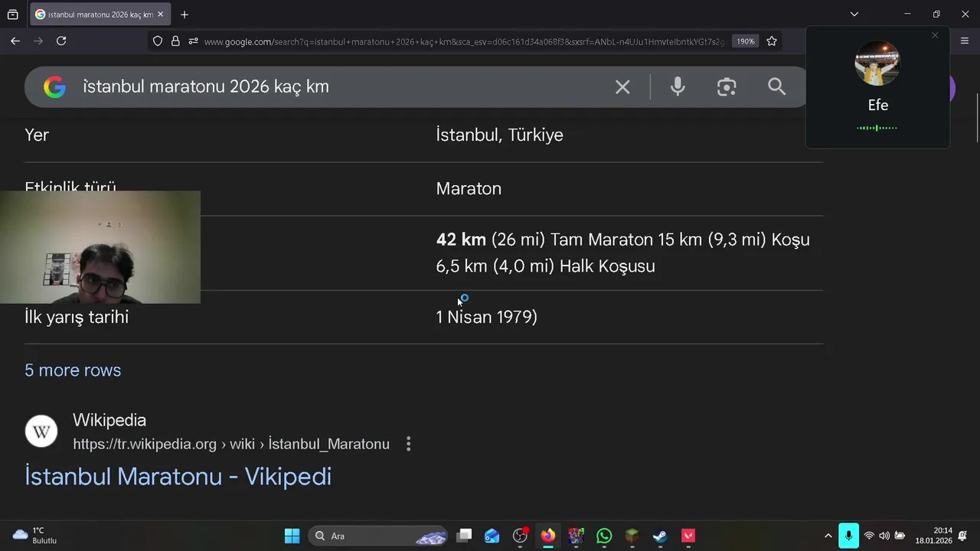
Task: Expand the 5 more rows link
Action: [x=73, y=370]
